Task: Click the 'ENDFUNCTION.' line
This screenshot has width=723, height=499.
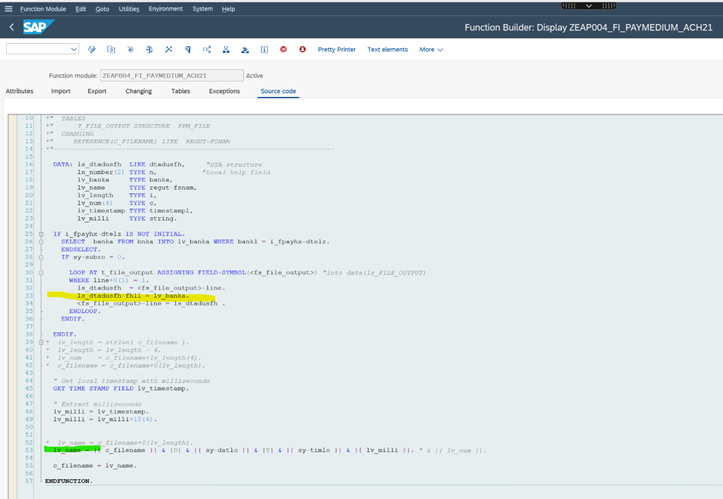Action: point(69,481)
